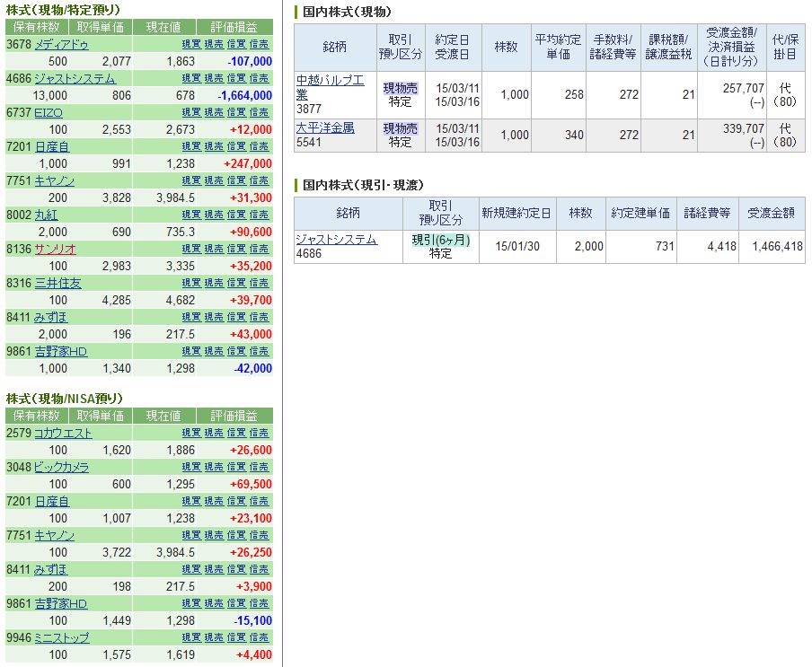Open the コカウエスト stock link
Image resolution: width=812 pixels, height=667 pixels.
[63, 434]
